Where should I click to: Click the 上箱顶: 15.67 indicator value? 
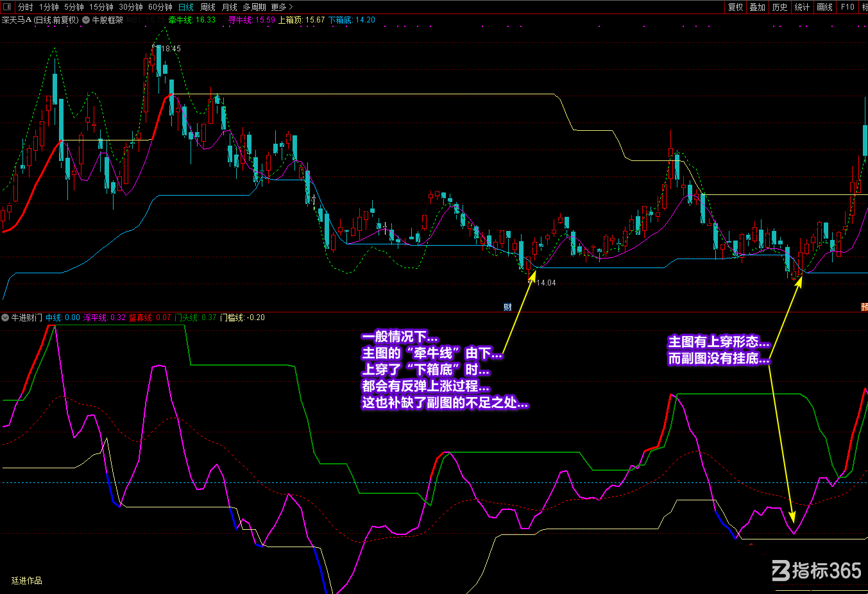click(x=302, y=20)
